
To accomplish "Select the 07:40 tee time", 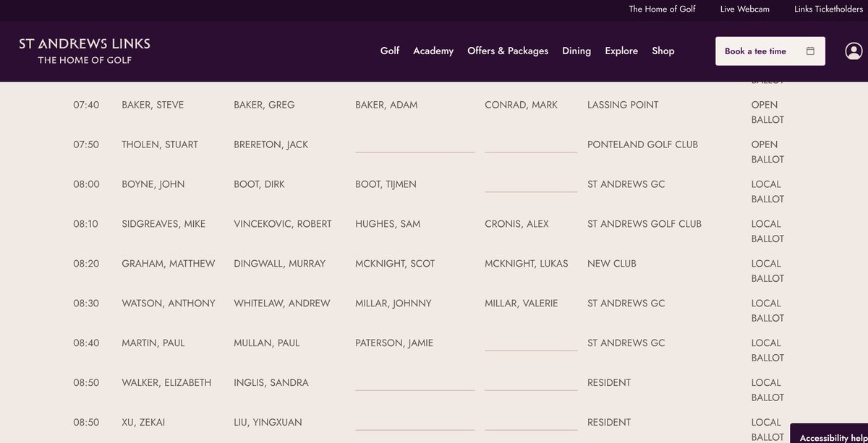I will point(86,105).
